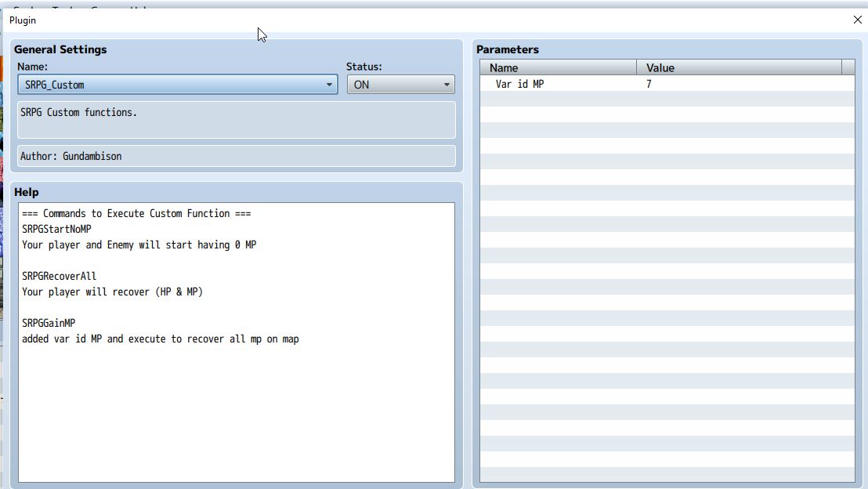Screen dimensions: 868x489
Task: Click the Author Gundambison field
Action: (237, 156)
